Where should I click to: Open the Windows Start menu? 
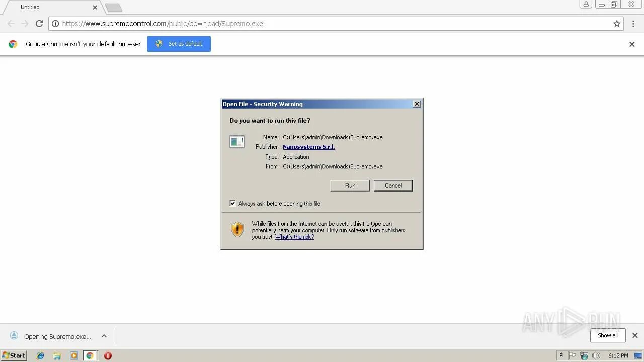pos(14,355)
